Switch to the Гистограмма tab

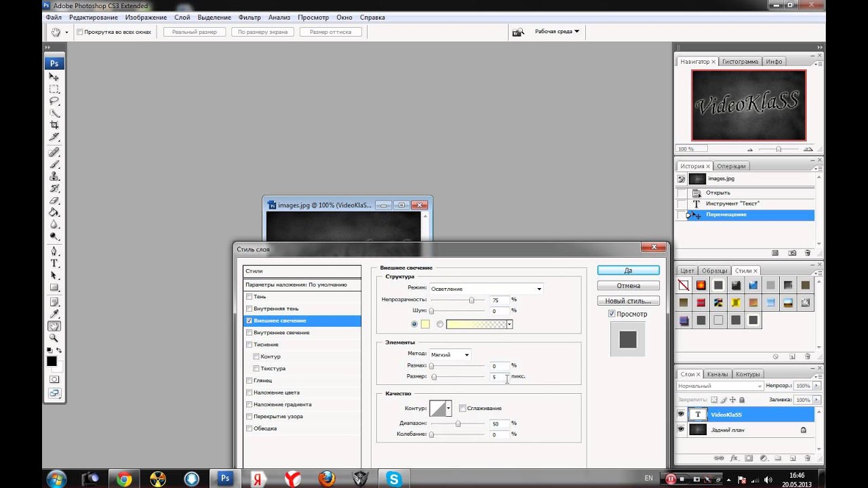(740, 62)
